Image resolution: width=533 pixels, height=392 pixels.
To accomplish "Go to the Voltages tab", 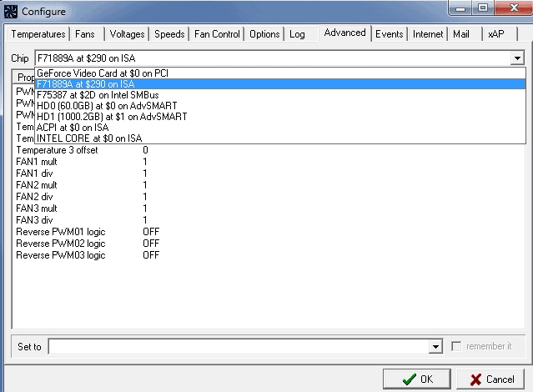I will pos(127,34).
